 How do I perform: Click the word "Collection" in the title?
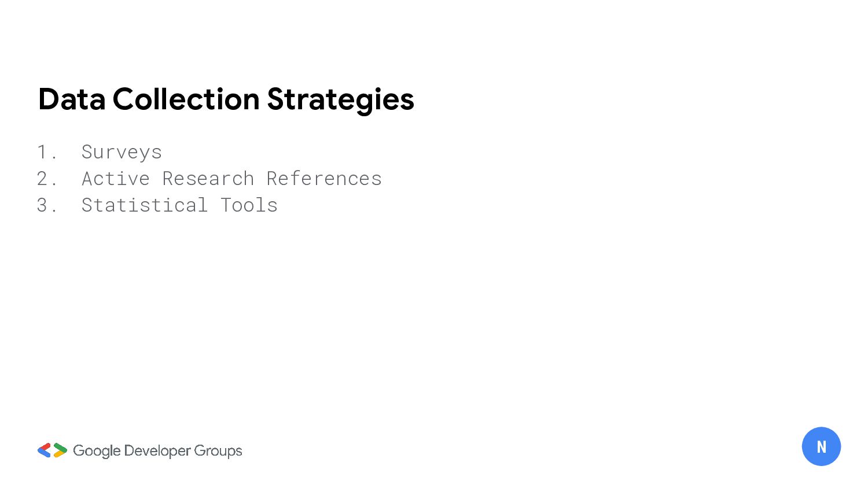pyautogui.click(x=186, y=99)
